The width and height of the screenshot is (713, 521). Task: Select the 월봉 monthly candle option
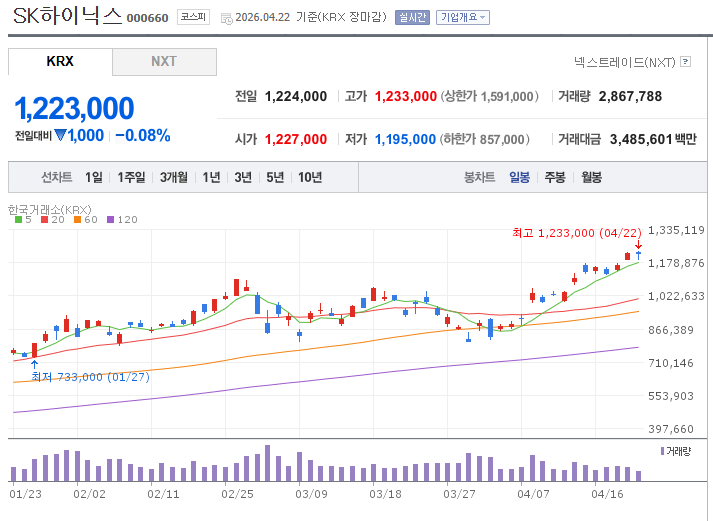click(591, 177)
